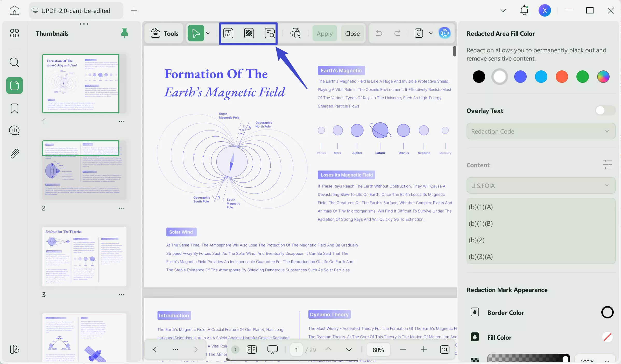Image resolution: width=621 pixels, height=364 pixels.
Task: Select the Search and Redact tool icon
Action: point(270,33)
